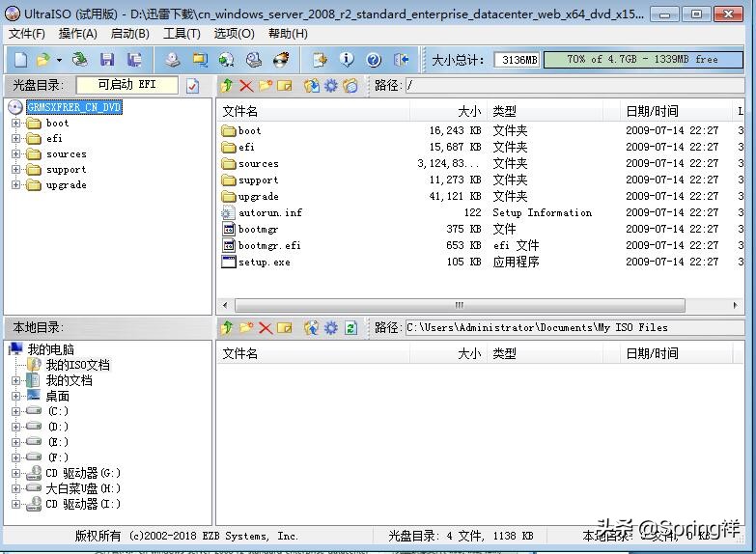Click the view-mode folder icon in disc pane
This screenshot has width=756, height=554.
click(350, 86)
